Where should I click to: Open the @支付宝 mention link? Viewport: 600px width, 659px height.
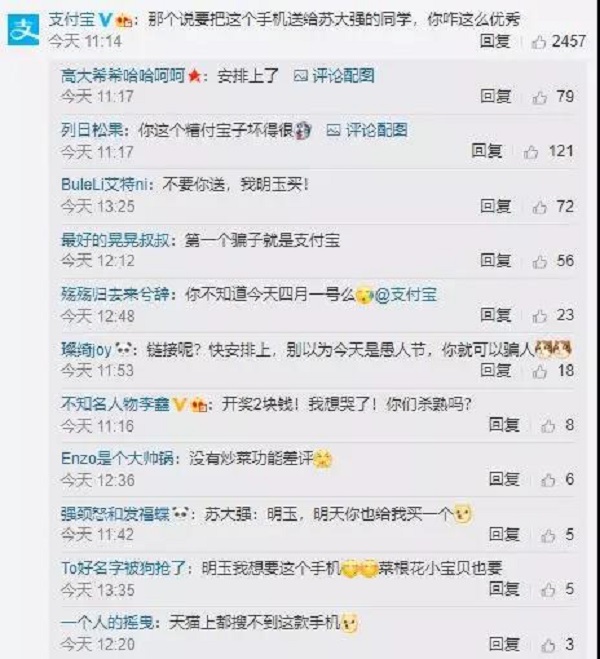tap(405, 295)
